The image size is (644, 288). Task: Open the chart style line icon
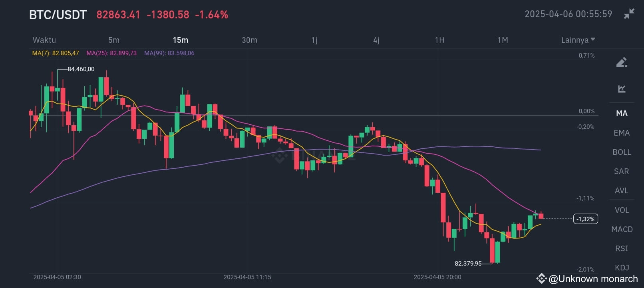coord(622,89)
